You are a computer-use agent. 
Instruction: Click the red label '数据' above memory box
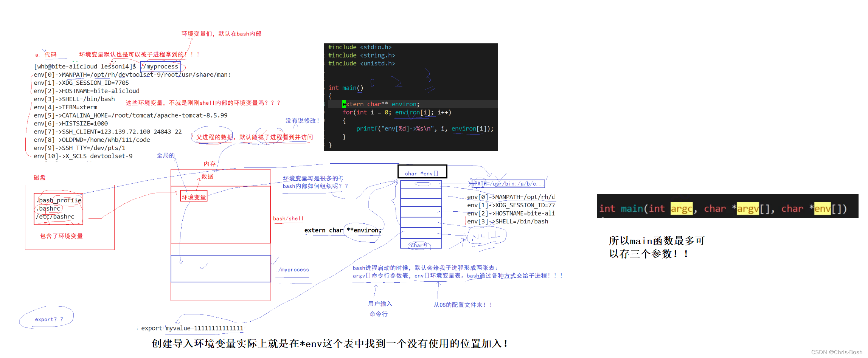click(207, 177)
